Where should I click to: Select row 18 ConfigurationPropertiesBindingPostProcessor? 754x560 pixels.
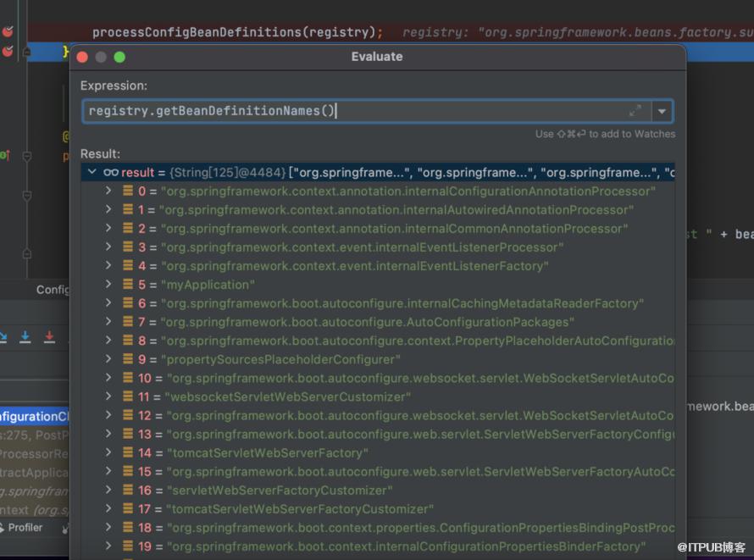click(378, 528)
